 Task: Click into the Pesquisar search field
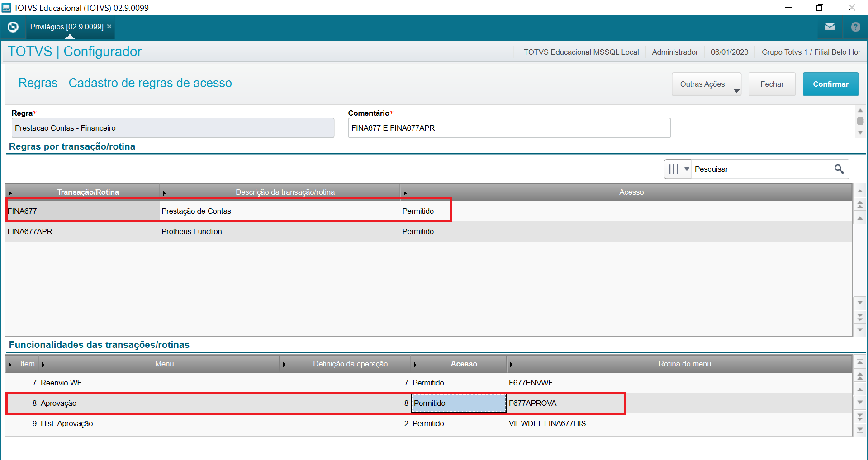point(762,169)
